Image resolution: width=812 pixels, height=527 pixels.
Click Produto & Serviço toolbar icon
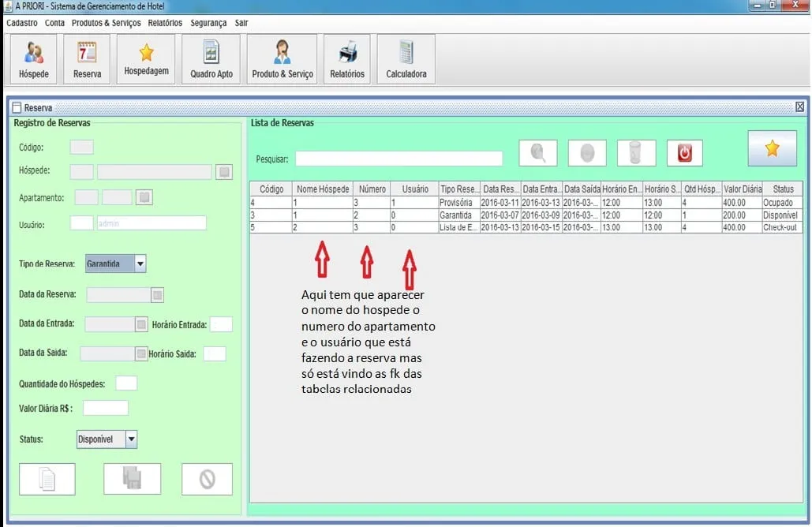pos(282,60)
